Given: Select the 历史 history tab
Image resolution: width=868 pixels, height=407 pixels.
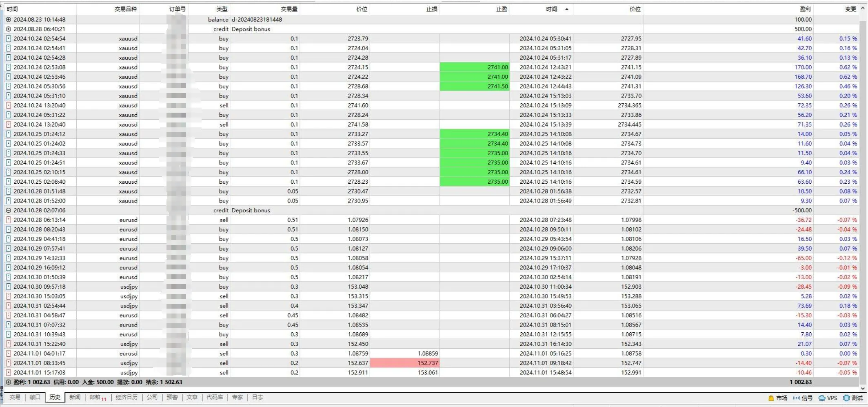Looking at the screenshot, I should click(55, 397).
